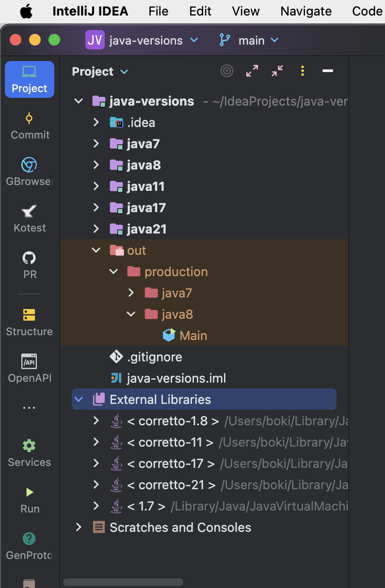Open the Edit menu
This screenshot has width=385, height=588.
coord(200,12)
